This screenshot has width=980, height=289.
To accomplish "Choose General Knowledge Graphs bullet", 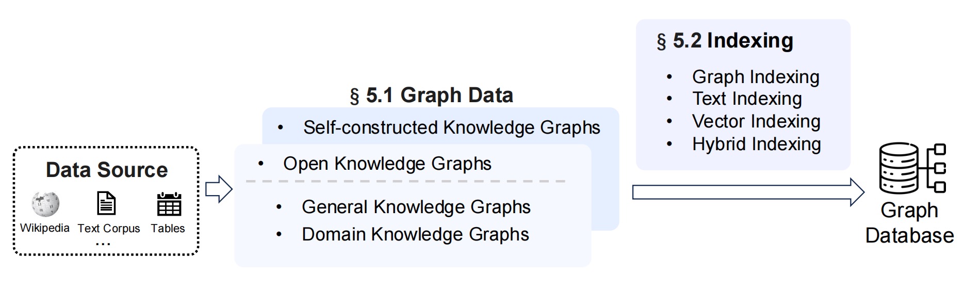I will pyautogui.click(x=416, y=207).
